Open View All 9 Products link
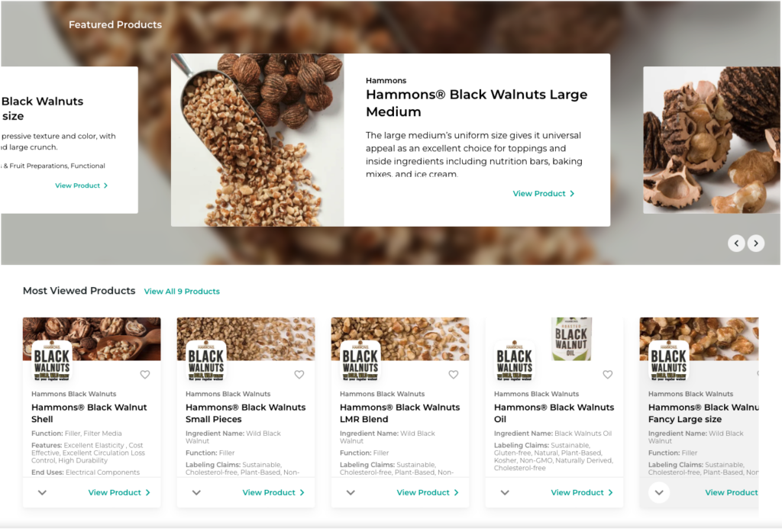The height and width of the screenshot is (532, 782). tap(182, 291)
